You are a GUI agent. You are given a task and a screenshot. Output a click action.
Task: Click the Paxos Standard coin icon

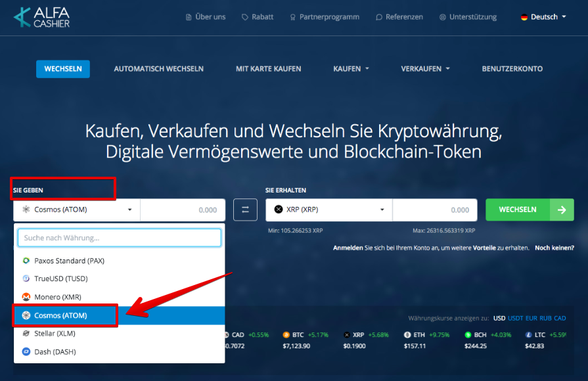coord(26,261)
